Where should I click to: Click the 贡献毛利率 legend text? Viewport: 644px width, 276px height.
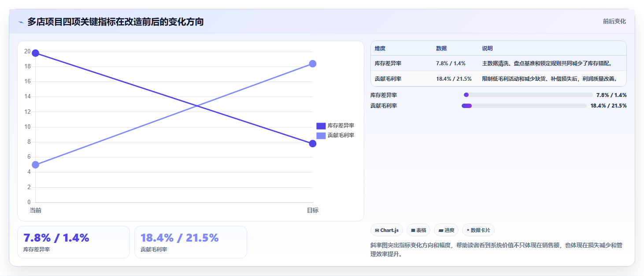click(x=341, y=135)
